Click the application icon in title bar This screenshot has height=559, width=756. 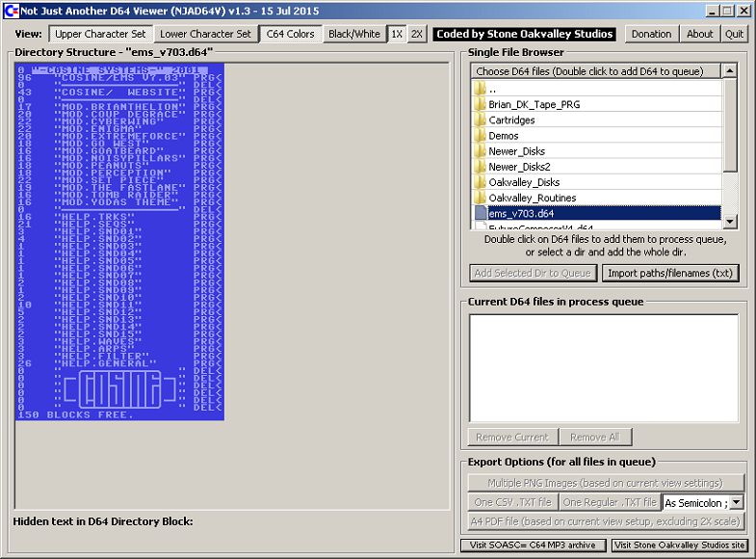click(10, 11)
